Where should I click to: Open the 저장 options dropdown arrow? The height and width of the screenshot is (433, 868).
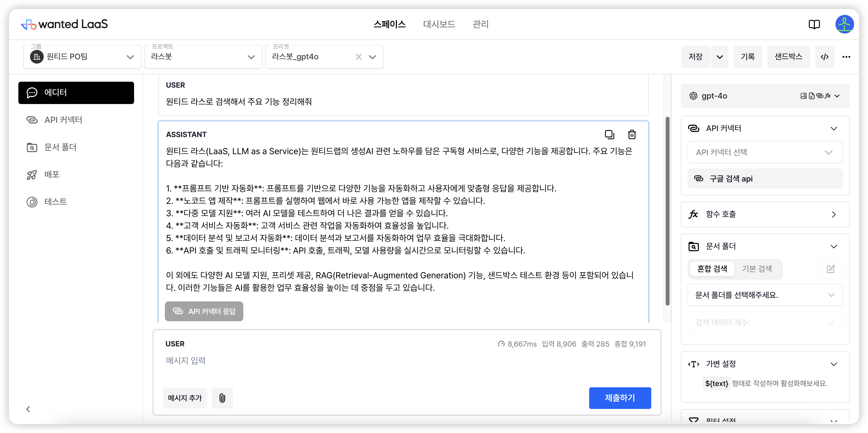click(x=720, y=57)
